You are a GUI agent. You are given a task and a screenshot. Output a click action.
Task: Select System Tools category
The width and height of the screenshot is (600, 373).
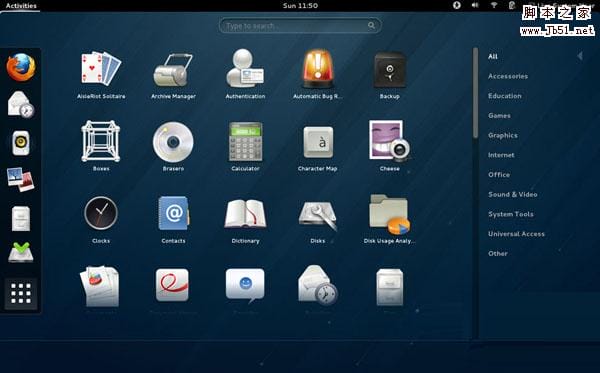tap(511, 214)
